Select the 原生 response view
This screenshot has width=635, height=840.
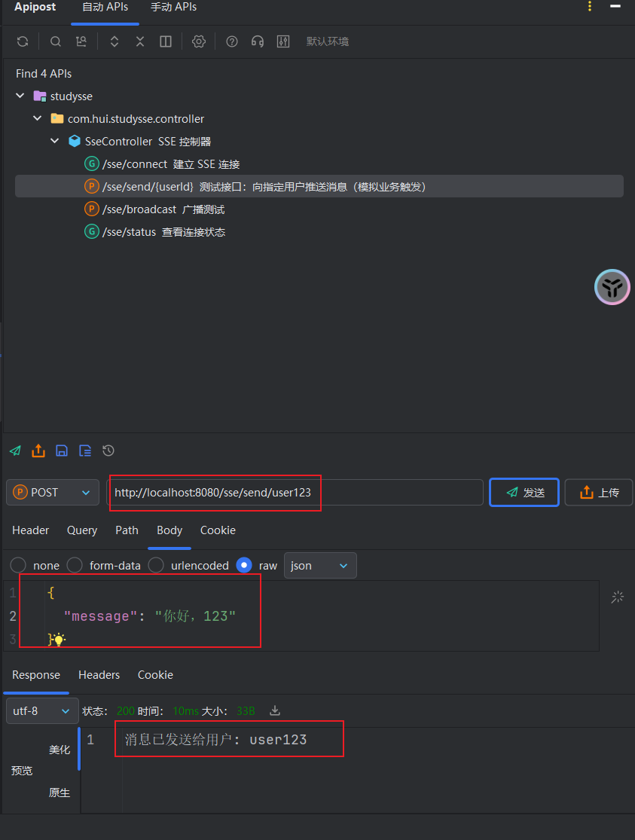pyautogui.click(x=60, y=793)
